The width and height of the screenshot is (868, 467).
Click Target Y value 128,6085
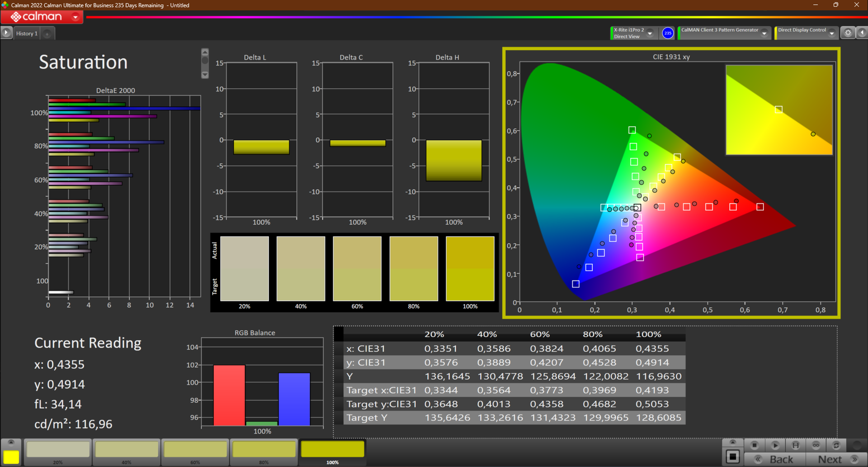659,418
